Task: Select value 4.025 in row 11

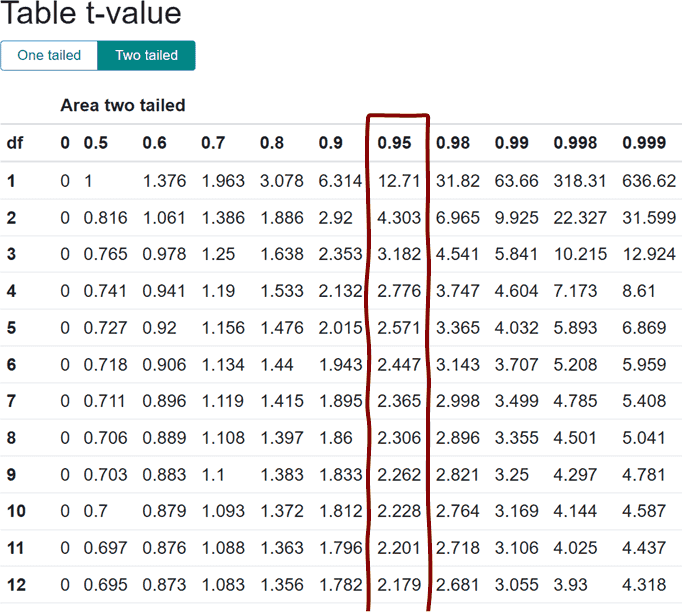Action: point(575,548)
